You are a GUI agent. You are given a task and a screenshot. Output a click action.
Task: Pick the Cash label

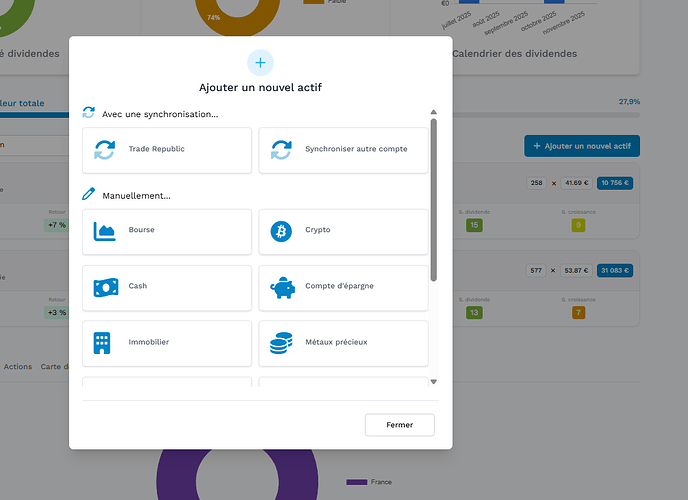pos(138,286)
